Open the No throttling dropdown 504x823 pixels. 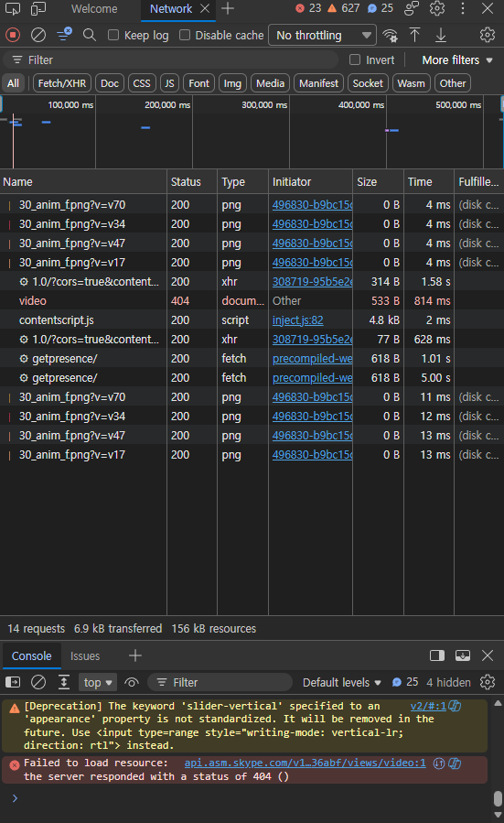[x=323, y=35]
